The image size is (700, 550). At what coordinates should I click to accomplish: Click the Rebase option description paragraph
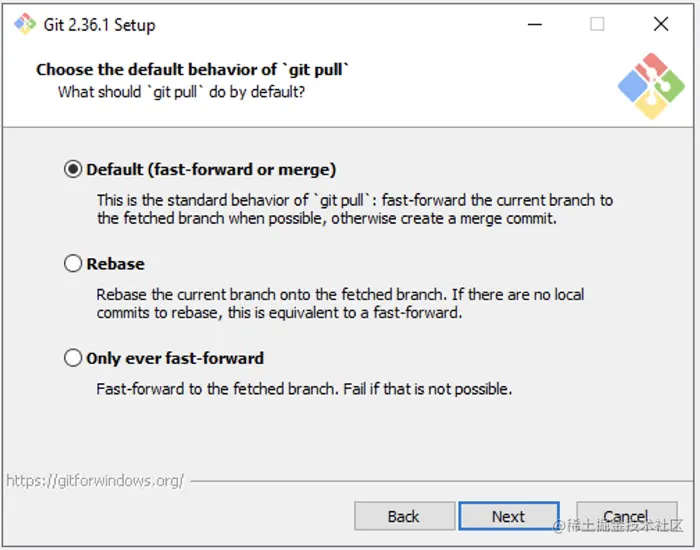coord(340,303)
